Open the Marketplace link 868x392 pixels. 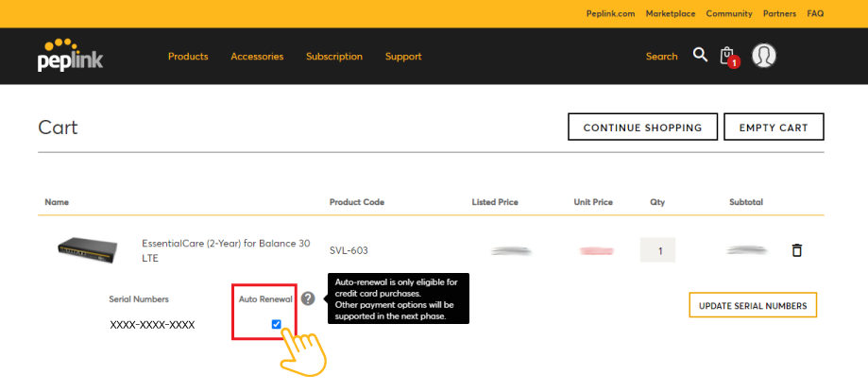pos(671,14)
